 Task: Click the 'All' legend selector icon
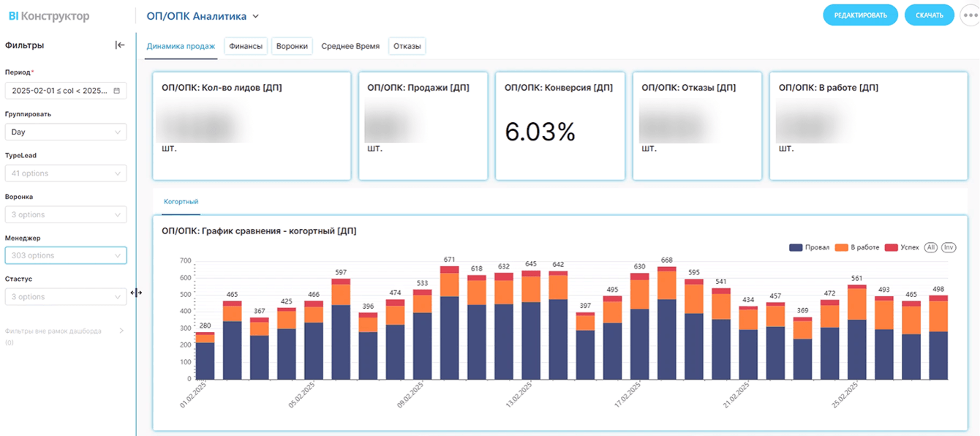(x=931, y=247)
